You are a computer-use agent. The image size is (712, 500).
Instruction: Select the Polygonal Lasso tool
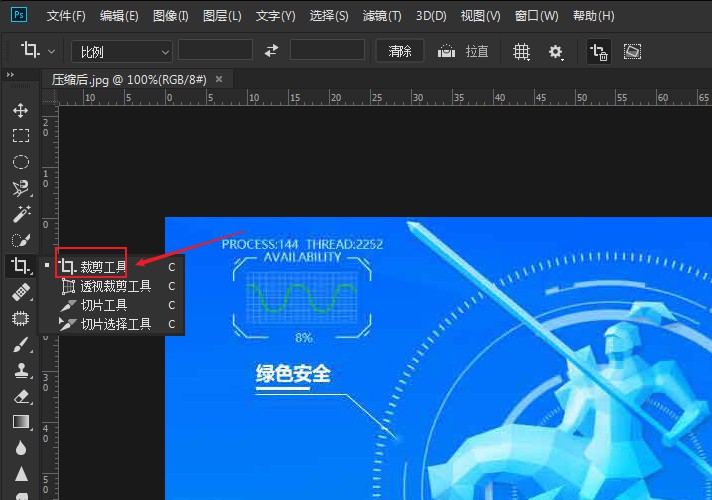(20, 188)
